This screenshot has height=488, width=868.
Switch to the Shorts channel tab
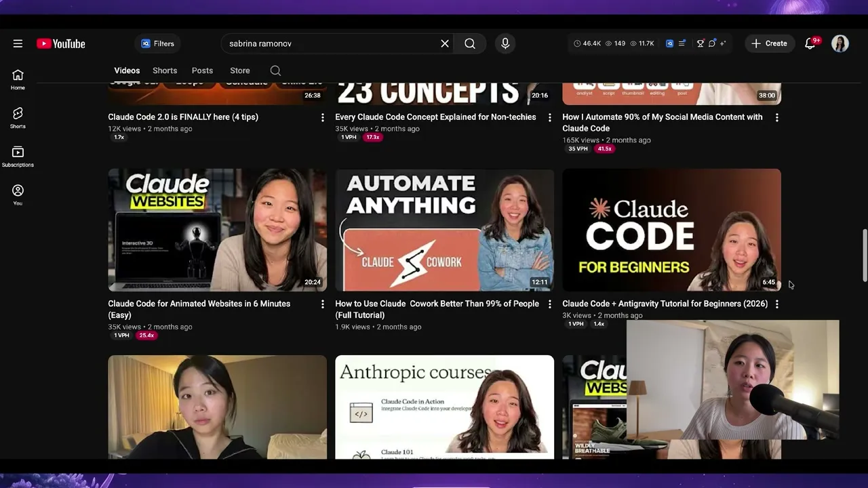click(165, 70)
